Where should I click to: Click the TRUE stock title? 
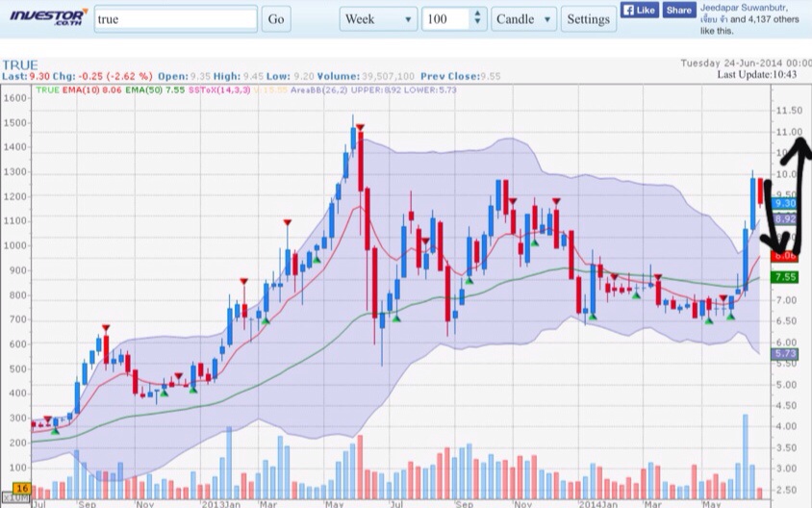click(x=19, y=65)
